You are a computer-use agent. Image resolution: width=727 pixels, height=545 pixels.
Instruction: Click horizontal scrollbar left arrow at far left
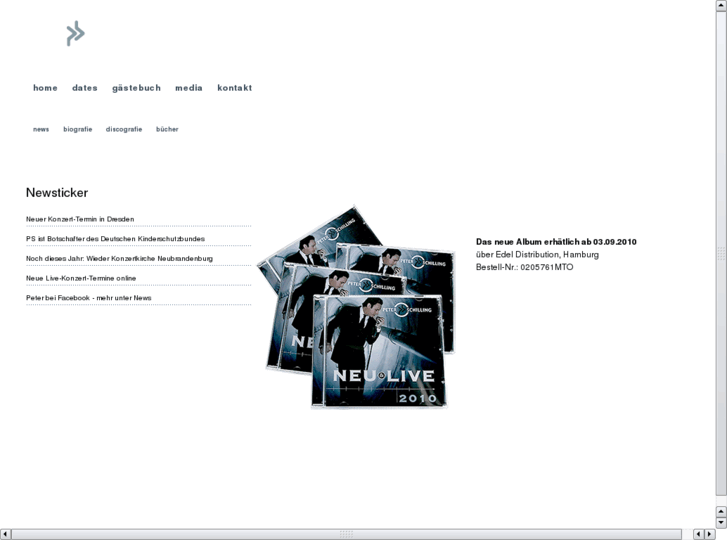[x=5, y=534]
